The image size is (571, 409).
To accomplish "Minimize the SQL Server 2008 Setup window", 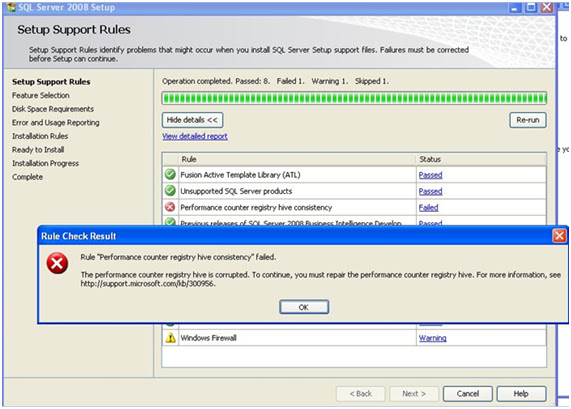I will click(515, 7).
